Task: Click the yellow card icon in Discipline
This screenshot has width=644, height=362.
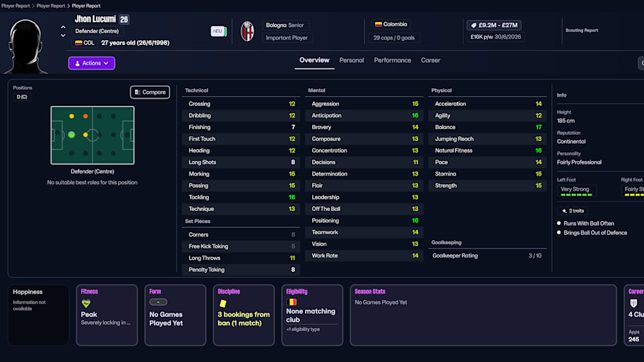Action: pyautogui.click(x=223, y=303)
